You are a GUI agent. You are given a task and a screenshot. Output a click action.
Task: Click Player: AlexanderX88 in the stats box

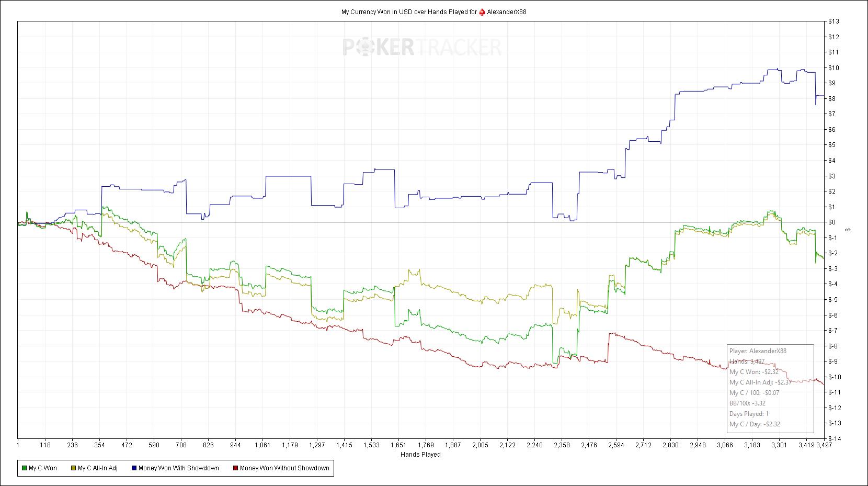758,351
